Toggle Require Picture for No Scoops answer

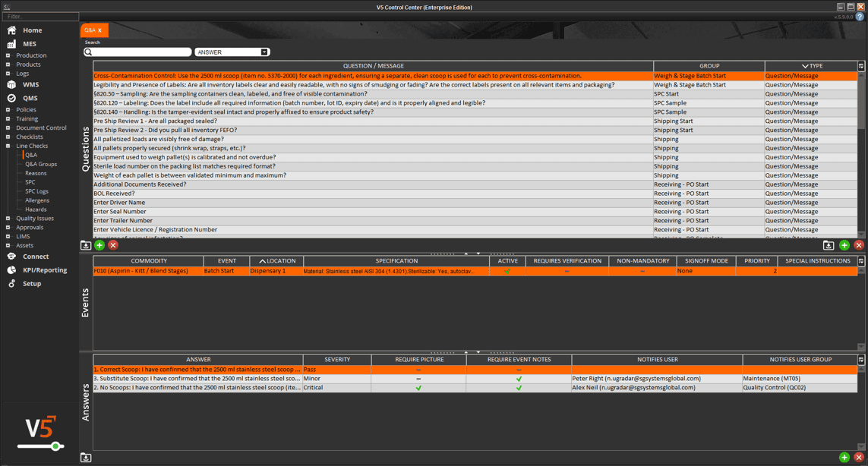[418, 388]
